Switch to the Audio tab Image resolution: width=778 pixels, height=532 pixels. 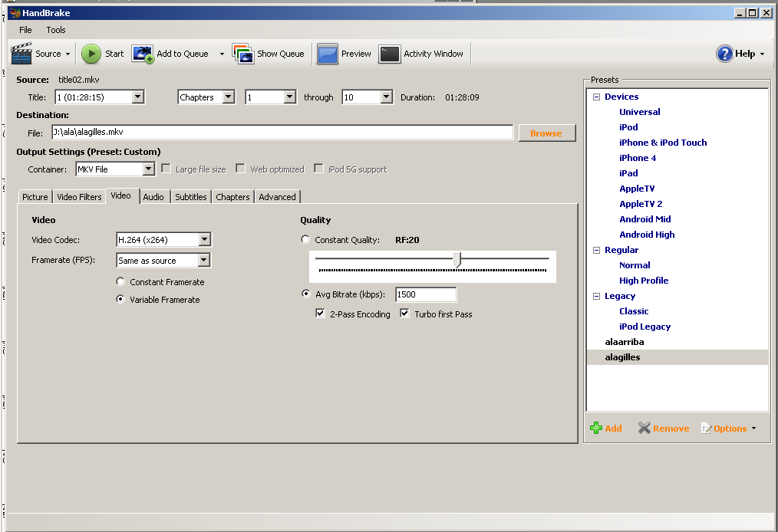point(153,197)
